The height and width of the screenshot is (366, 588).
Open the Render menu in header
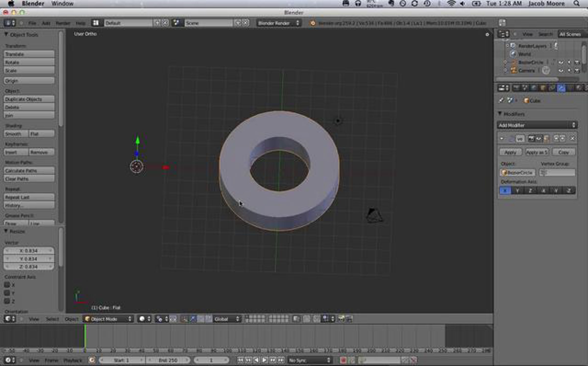point(63,23)
